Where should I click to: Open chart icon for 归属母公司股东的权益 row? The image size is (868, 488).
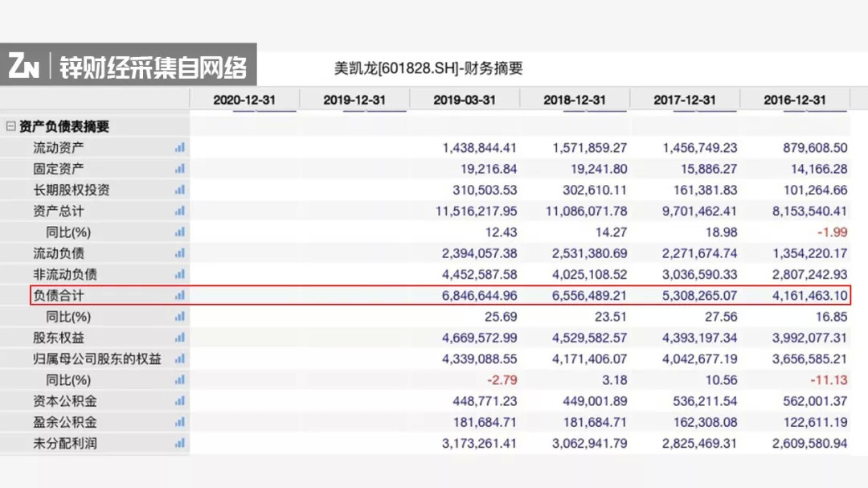click(180, 359)
